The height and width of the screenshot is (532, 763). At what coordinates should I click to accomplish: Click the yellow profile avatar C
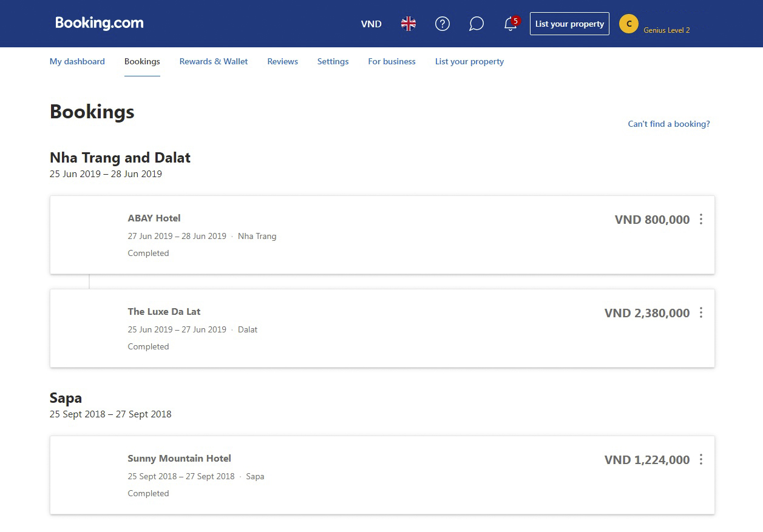coord(629,24)
